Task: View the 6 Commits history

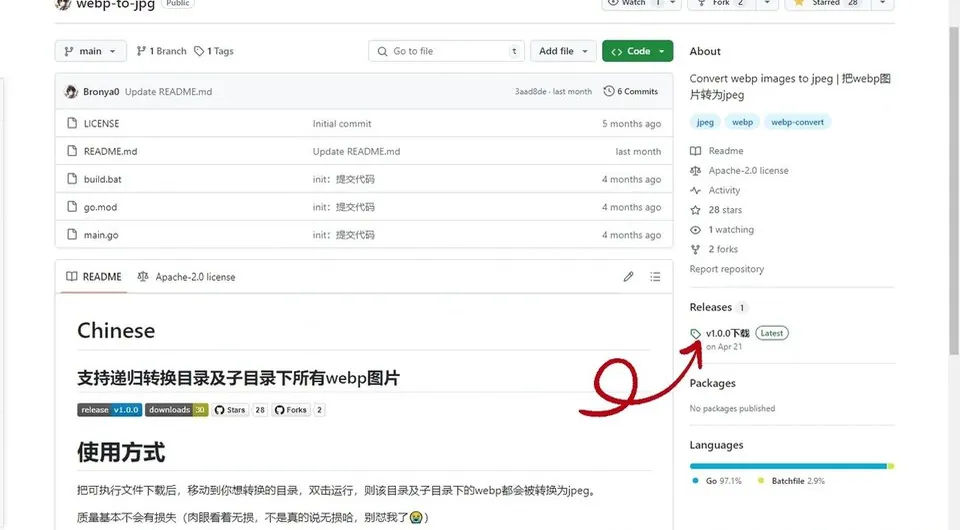Action: (631, 91)
